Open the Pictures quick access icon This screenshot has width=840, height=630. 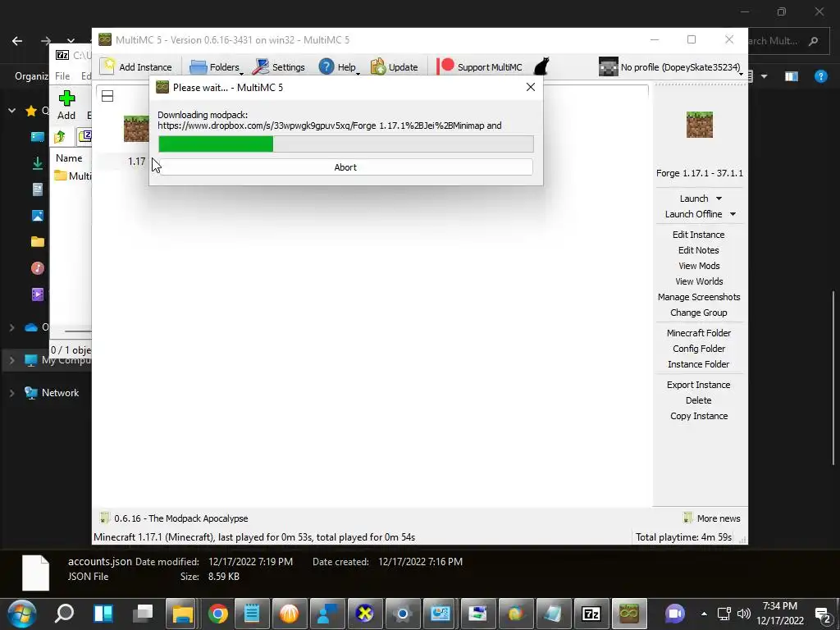pos(38,216)
